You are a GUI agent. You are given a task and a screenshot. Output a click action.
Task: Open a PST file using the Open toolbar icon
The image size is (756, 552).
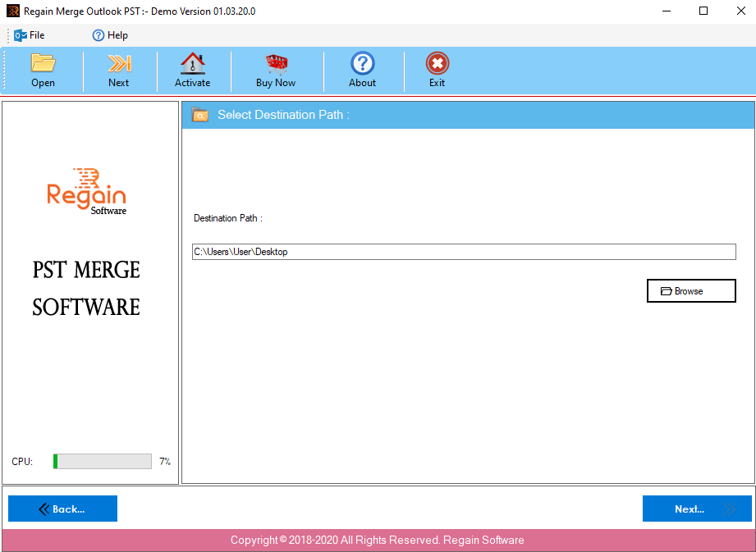tap(43, 70)
